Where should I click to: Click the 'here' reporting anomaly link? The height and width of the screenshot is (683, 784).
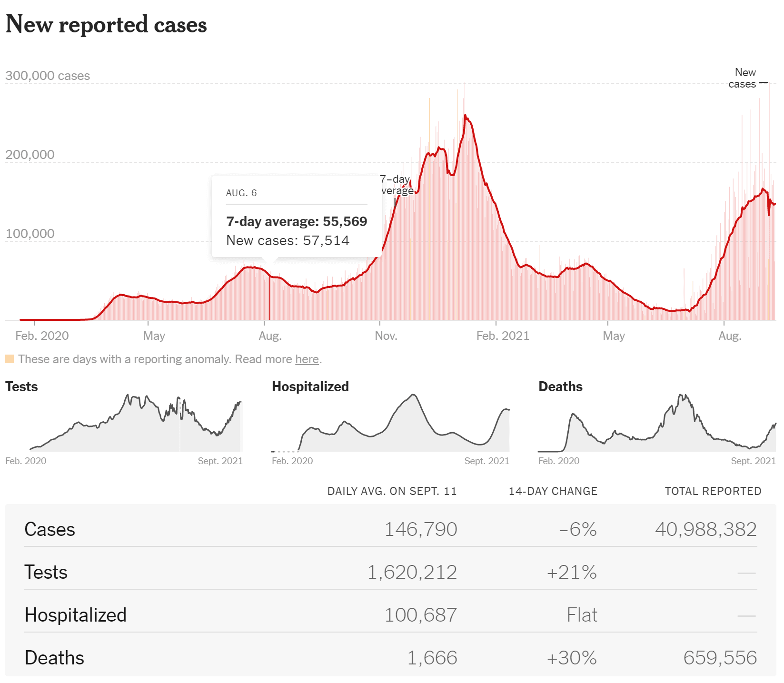[307, 359]
